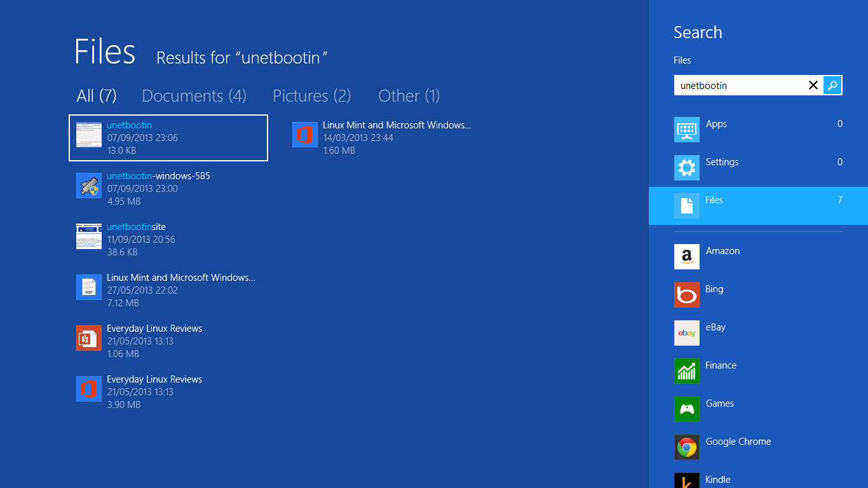Open the unetbootin image thumbnail

89,135
